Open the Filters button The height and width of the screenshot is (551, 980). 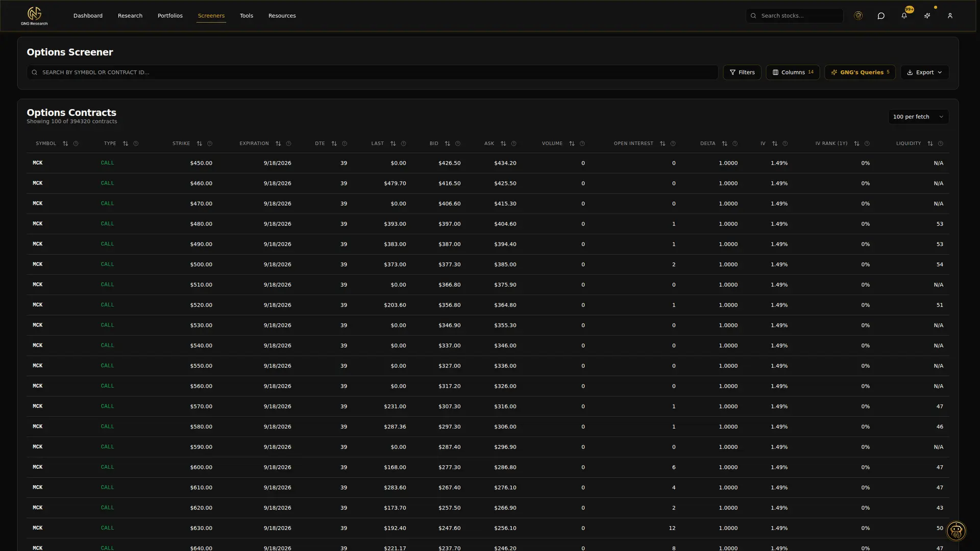(742, 72)
